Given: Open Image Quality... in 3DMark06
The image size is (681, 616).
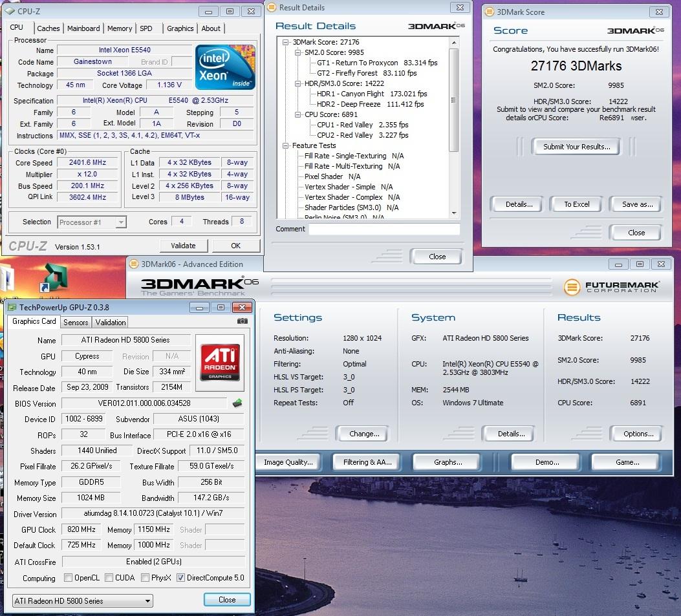Looking at the screenshot, I should pos(288,462).
